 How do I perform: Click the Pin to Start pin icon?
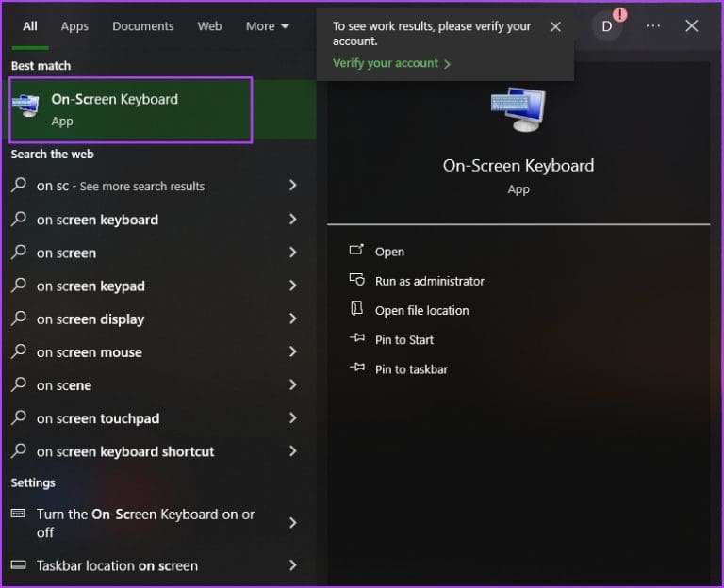[356, 339]
